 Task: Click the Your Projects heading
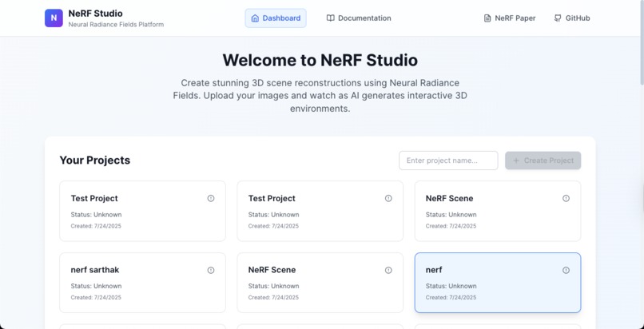click(x=95, y=160)
